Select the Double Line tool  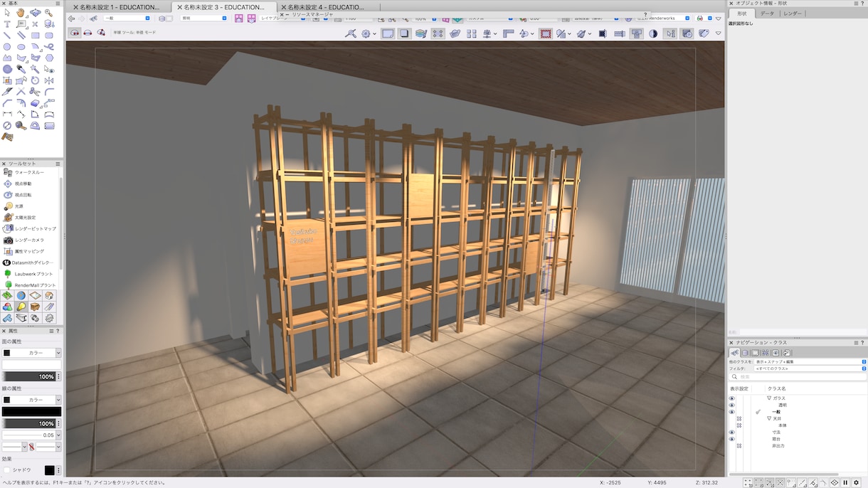(x=21, y=36)
